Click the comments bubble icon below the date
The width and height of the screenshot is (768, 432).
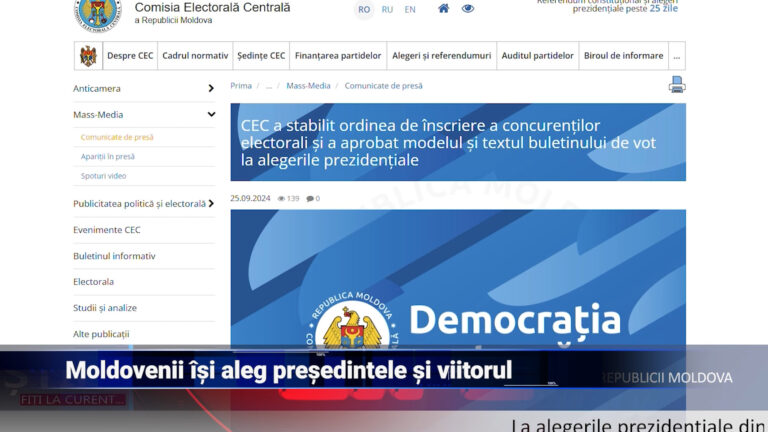coord(310,198)
